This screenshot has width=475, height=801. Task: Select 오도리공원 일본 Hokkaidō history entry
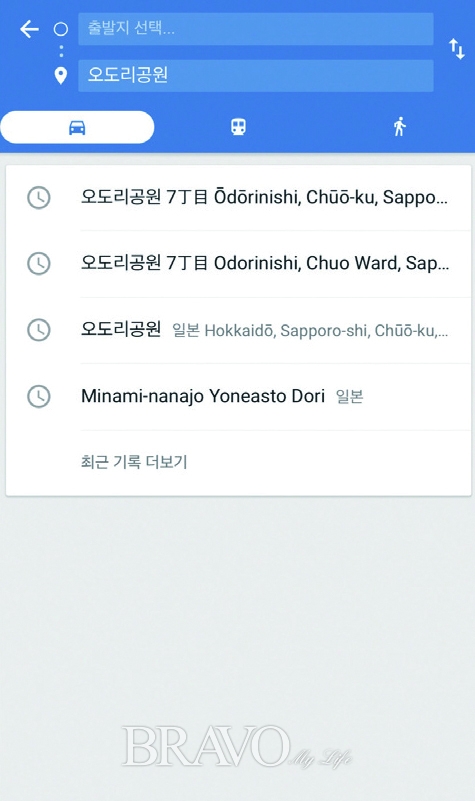(238, 330)
